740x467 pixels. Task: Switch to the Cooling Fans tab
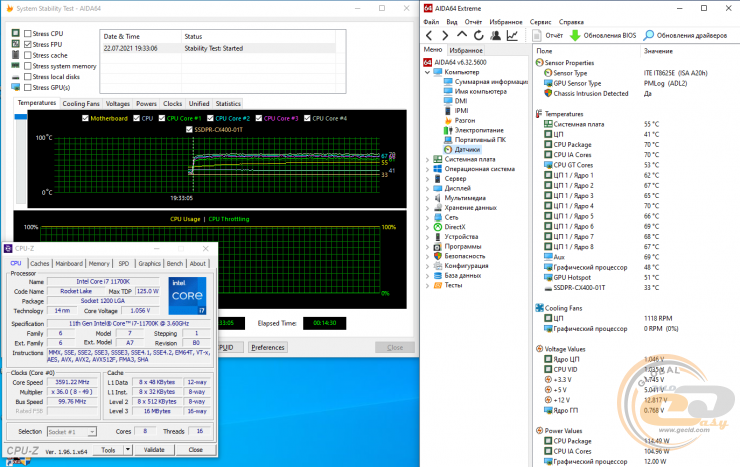coord(81,104)
